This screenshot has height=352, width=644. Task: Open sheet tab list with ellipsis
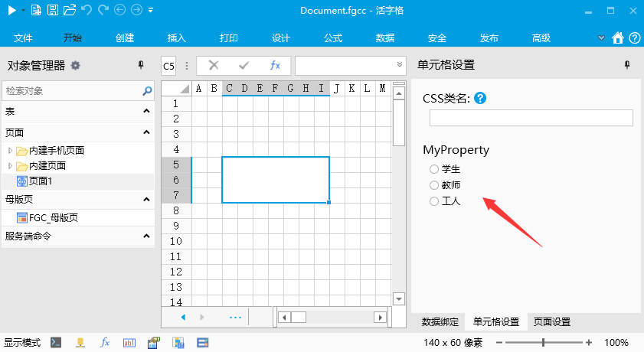click(x=235, y=318)
